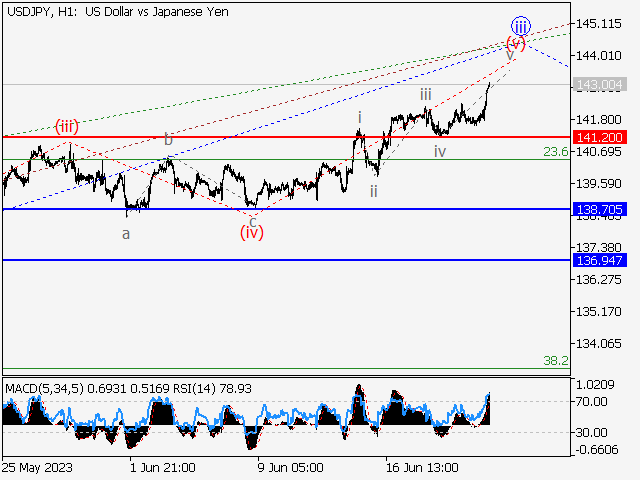
Task: Click the green 38.2 Fibonacci level label
Action: 556,360
